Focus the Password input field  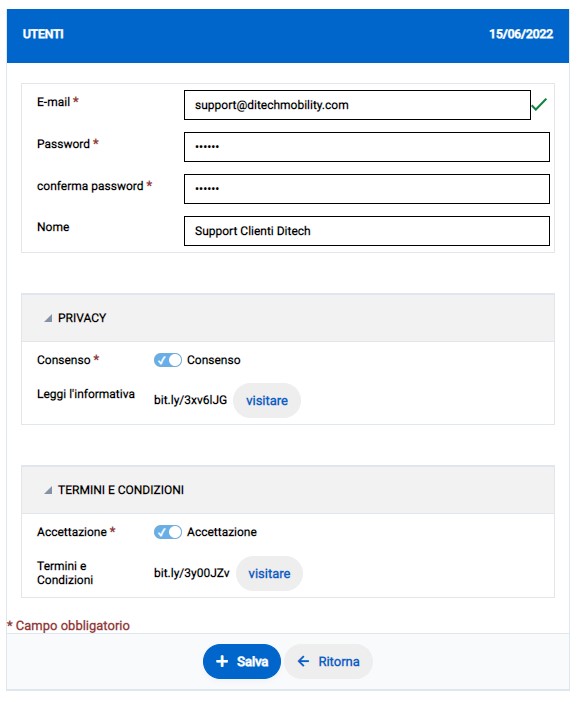367,147
